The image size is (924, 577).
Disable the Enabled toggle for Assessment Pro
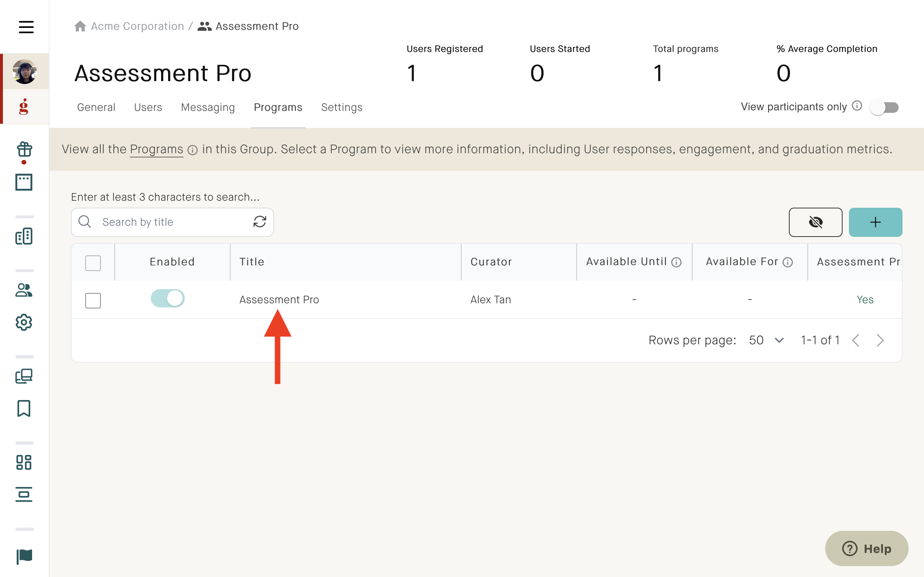tap(167, 298)
